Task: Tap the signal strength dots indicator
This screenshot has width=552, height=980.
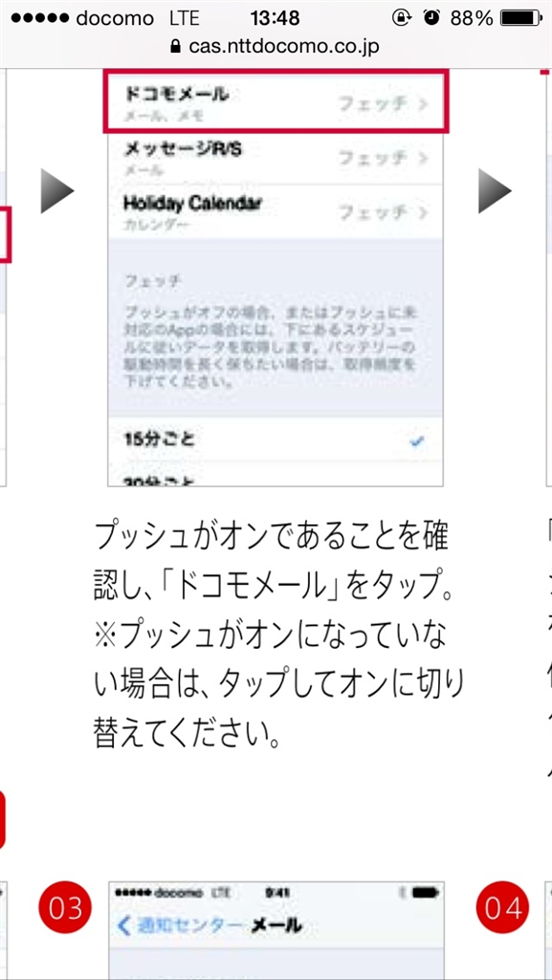Action: [40, 18]
